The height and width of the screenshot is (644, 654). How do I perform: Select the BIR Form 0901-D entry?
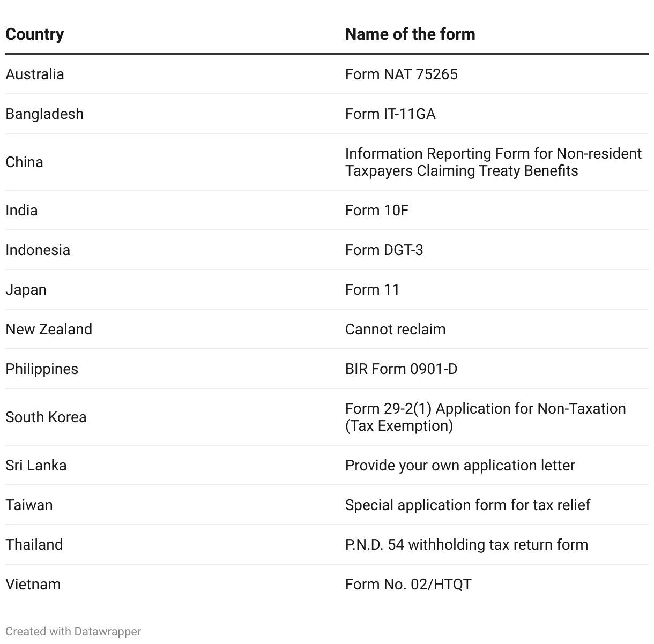401,369
